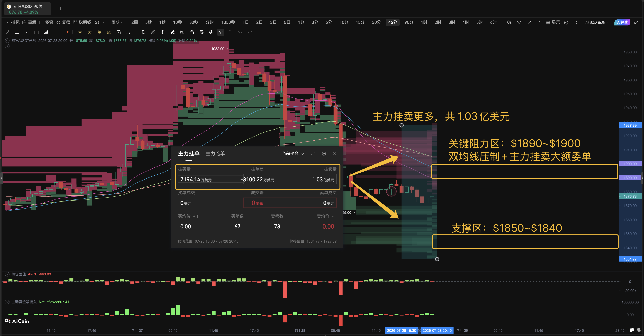
Task: Toggle the 主动资金净流入 indicator visibility circle
Action: tap(7, 302)
